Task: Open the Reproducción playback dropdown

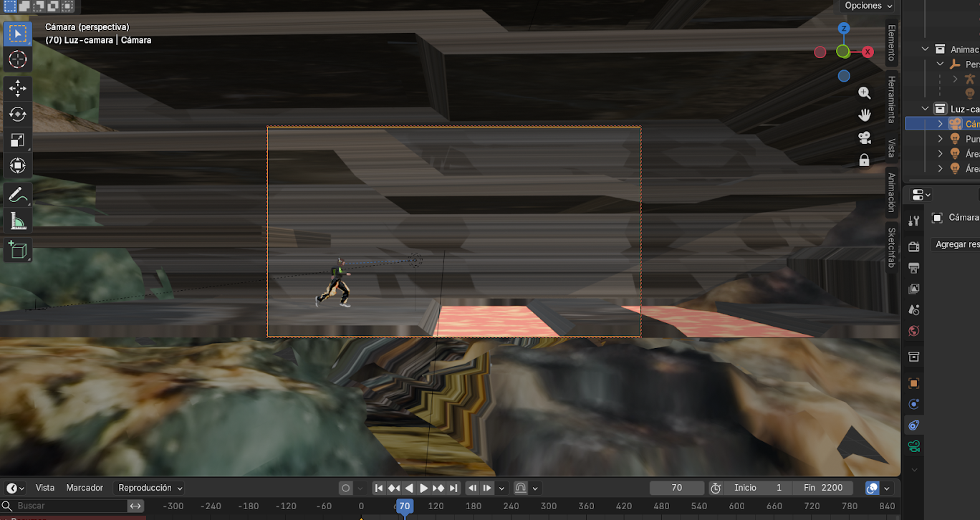Action: pyautogui.click(x=150, y=488)
